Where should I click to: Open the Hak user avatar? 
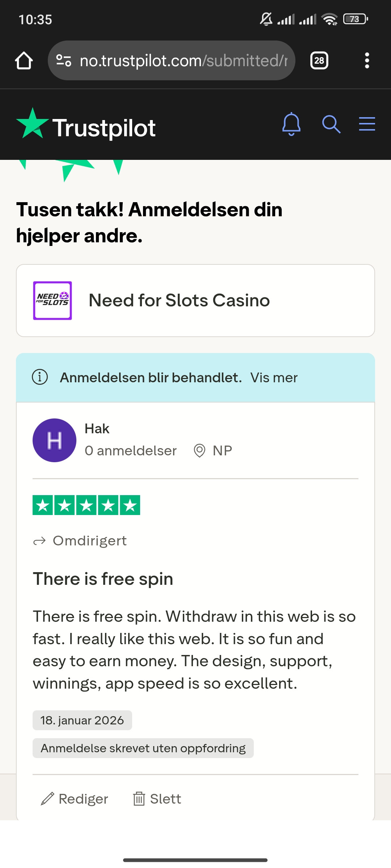point(54,440)
